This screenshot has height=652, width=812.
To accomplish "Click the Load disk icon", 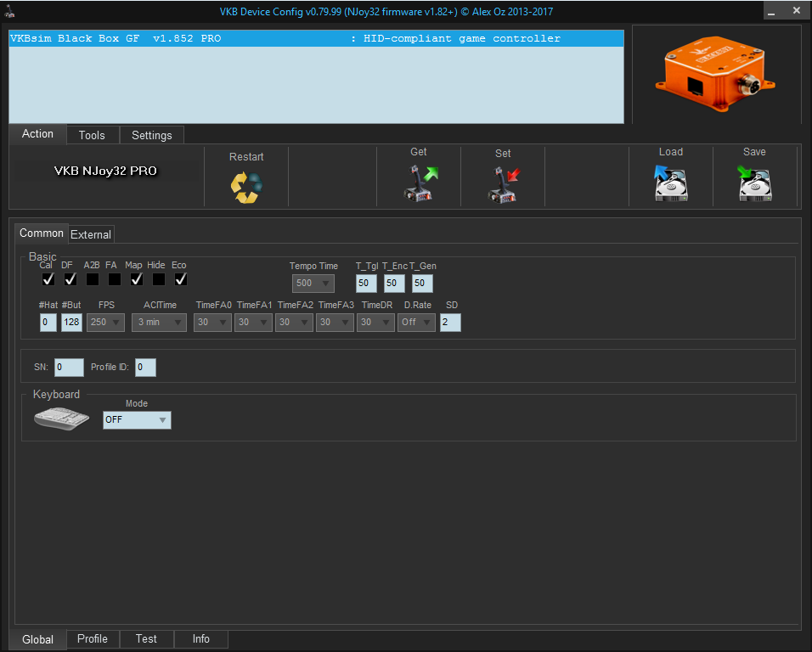I will click(x=670, y=183).
